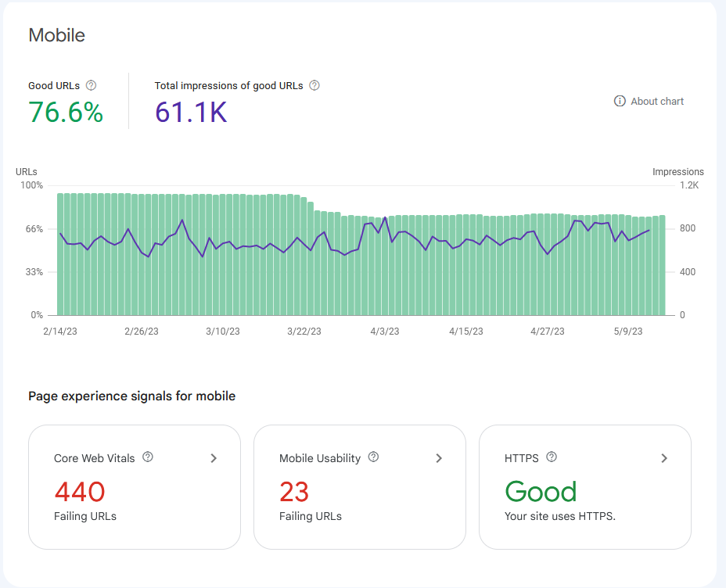Select the 76.6% Good URLs value
Screen dimensions: 726x588
click(66, 112)
